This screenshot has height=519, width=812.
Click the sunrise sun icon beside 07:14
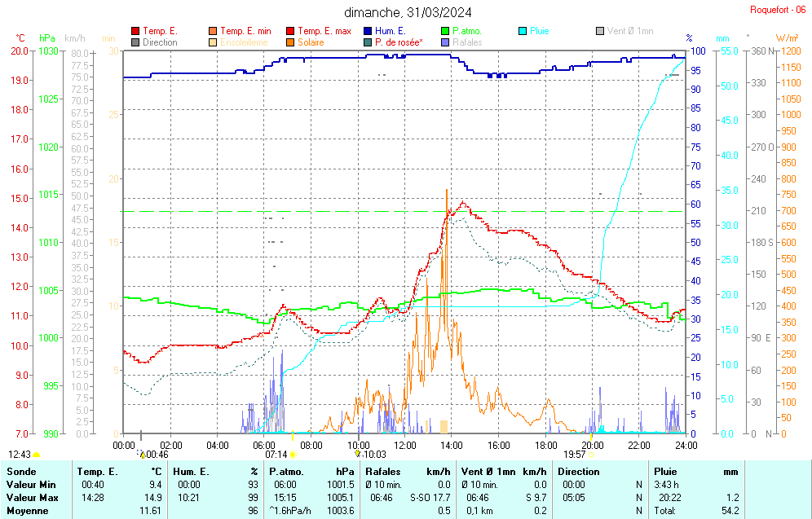[293, 455]
